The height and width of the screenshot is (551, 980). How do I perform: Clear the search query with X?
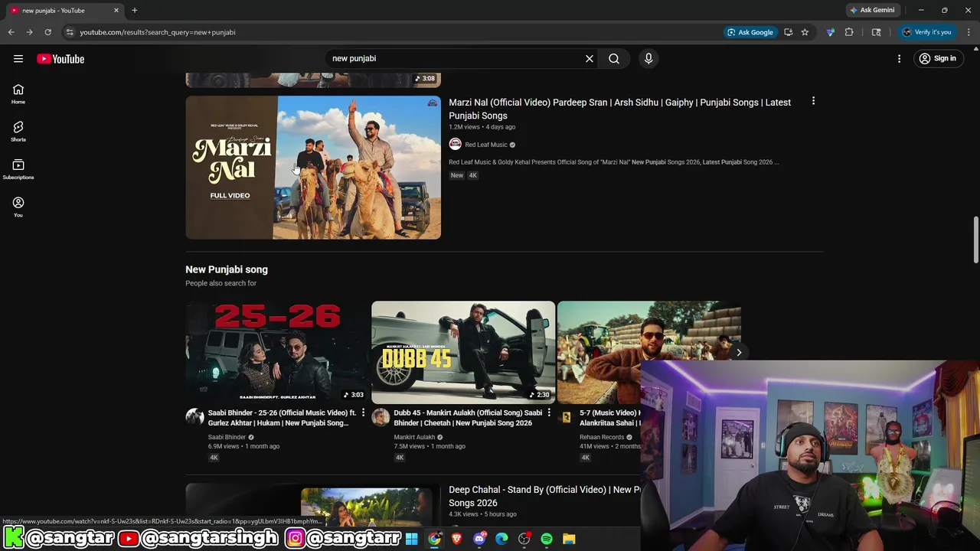[x=590, y=58]
